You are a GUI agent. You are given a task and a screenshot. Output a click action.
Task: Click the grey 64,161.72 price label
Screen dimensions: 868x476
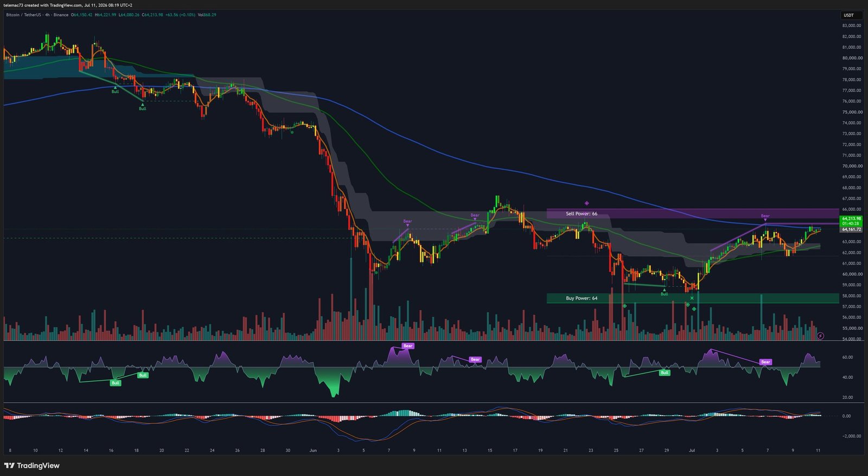point(851,229)
